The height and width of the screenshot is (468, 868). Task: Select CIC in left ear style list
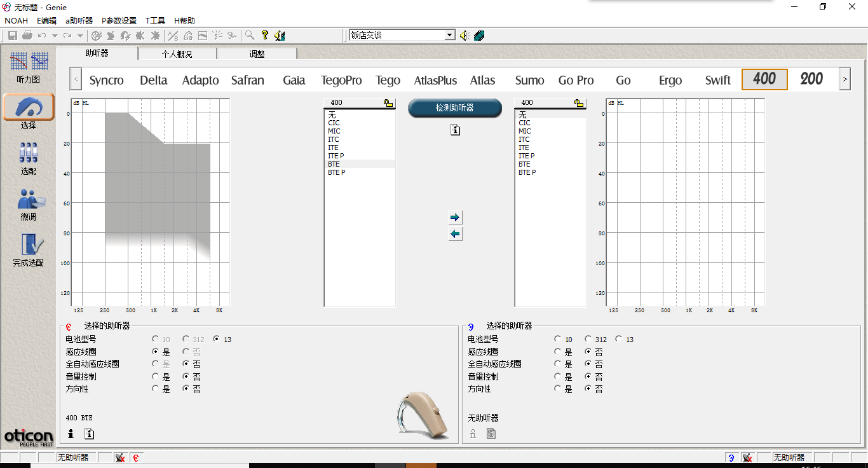[x=360, y=123]
